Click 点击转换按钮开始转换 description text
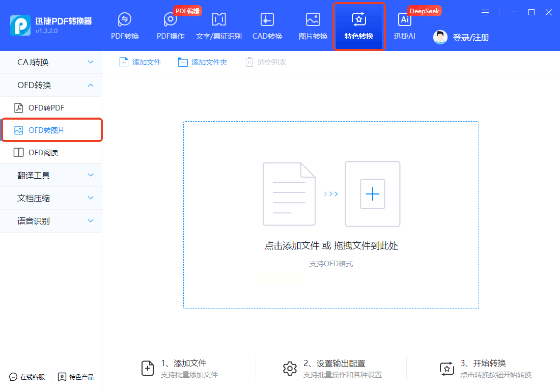 click(496, 375)
